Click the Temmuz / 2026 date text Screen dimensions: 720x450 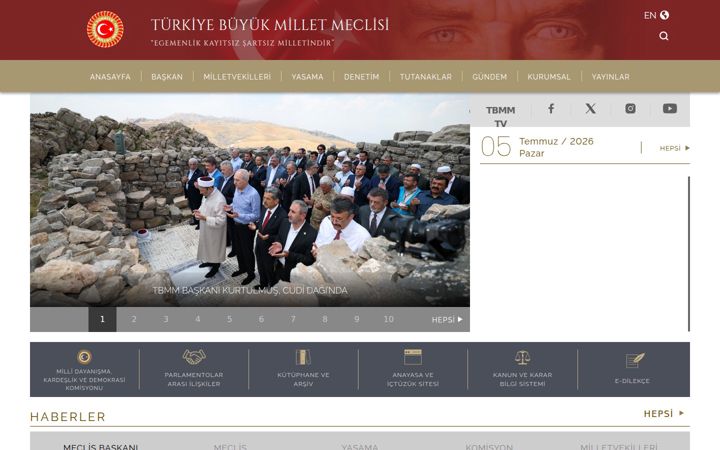[556, 141]
